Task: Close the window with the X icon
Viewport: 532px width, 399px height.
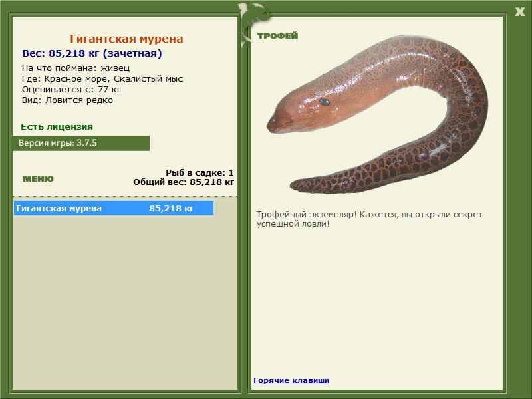Action: tap(519, 12)
